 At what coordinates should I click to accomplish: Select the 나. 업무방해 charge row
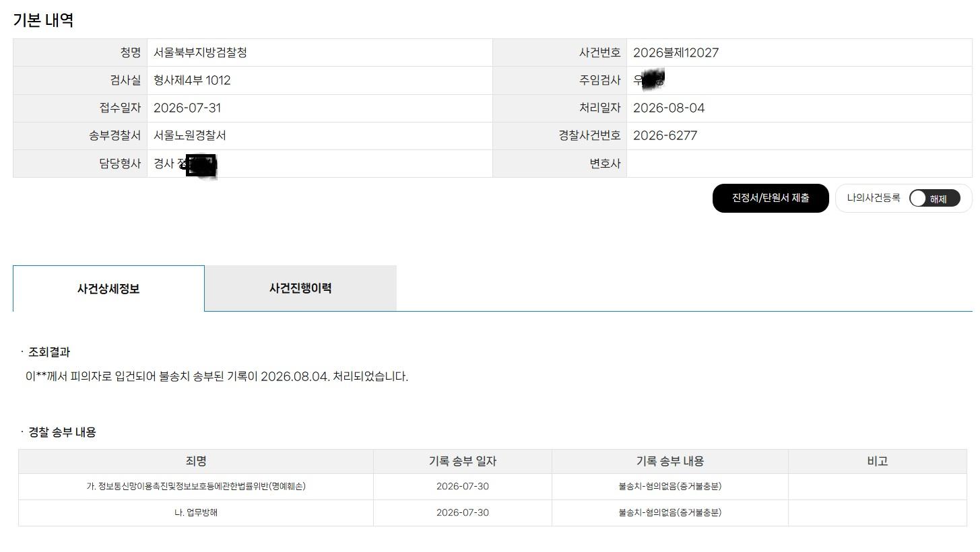click(x=492, y=512)
